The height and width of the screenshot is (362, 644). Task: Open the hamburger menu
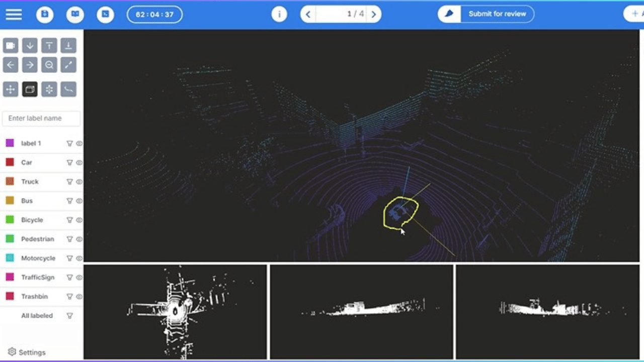click(x=14, y=14)
